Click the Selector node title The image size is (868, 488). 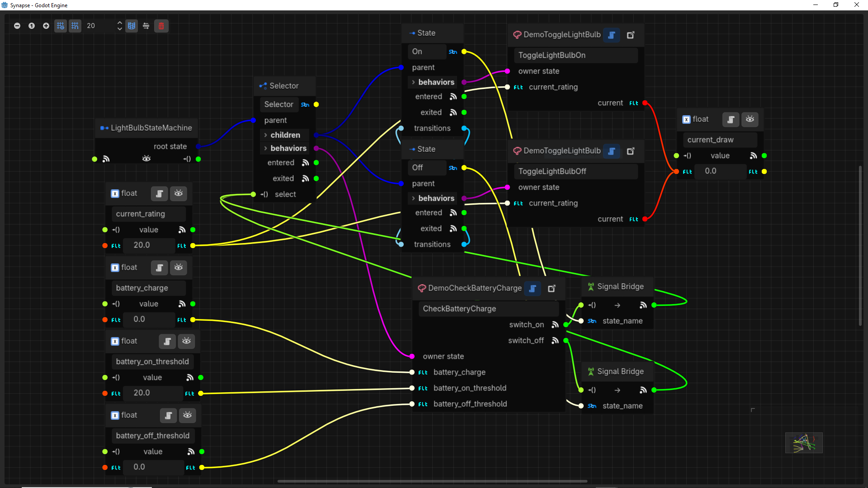tap(284, 86)
